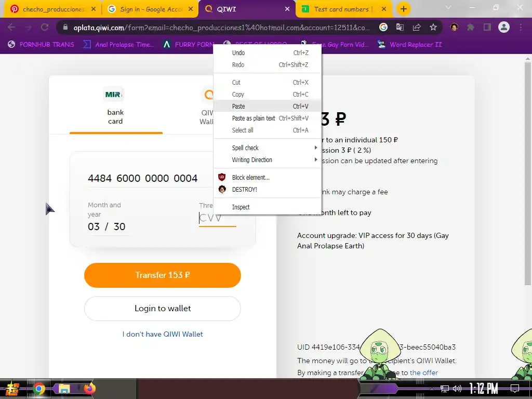Choose Paste from context menu
532x399 pixels.
pyautogui.click(x=268, y=106)
